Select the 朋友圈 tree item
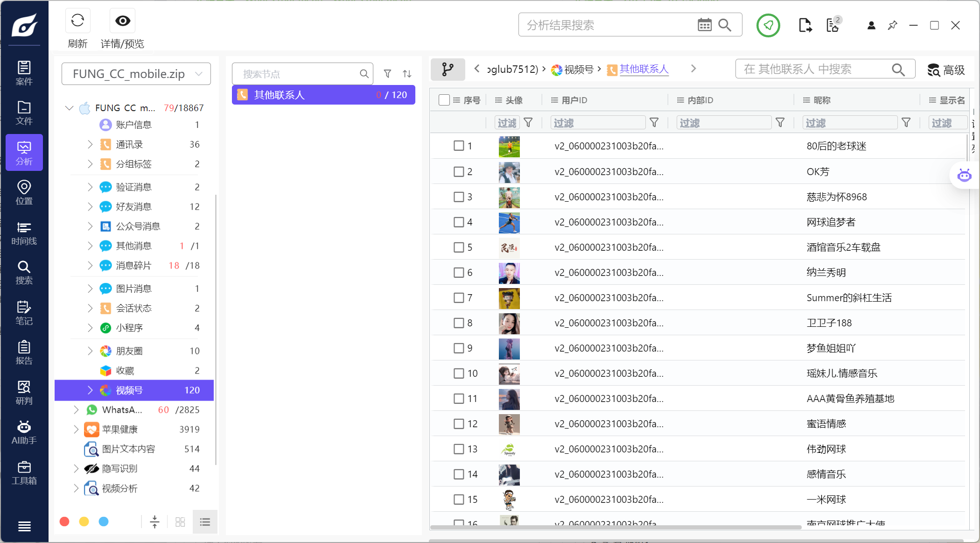Image resolution: width=980 pixels, height=543 pixels. (129, 351)
